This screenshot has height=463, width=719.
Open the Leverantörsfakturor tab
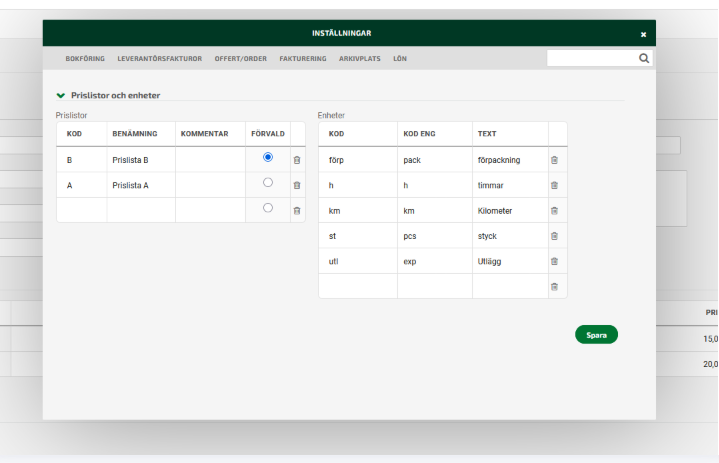[160, 59]
